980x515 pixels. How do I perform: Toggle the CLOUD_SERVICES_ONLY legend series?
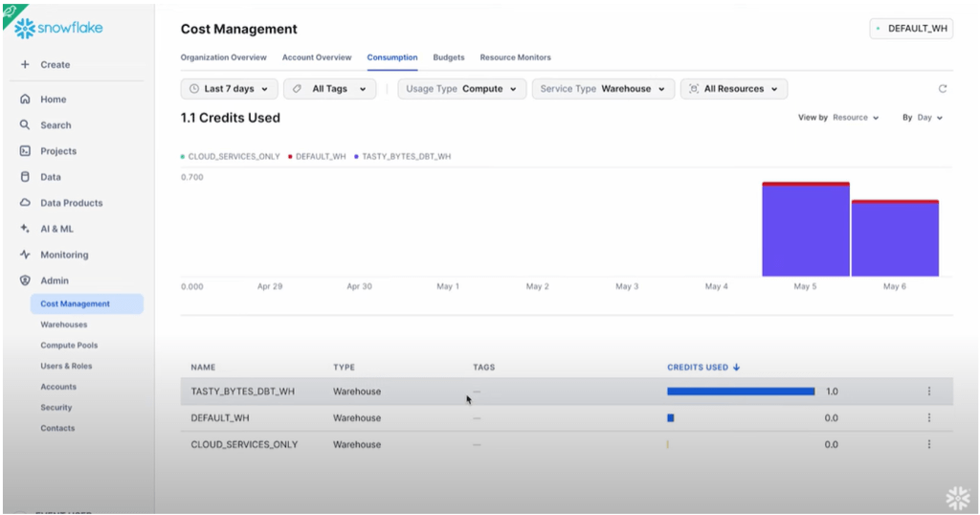coord(230,156)
